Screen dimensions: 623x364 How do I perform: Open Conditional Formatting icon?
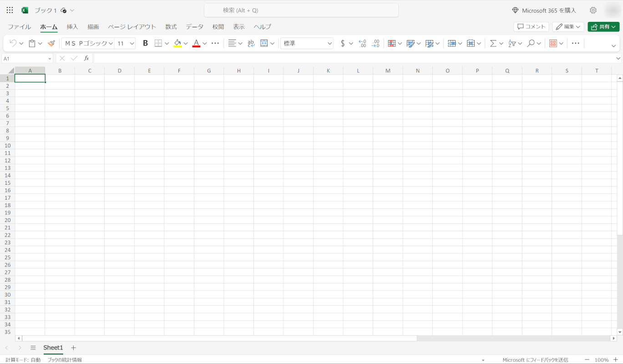click(x=391, y=43)
